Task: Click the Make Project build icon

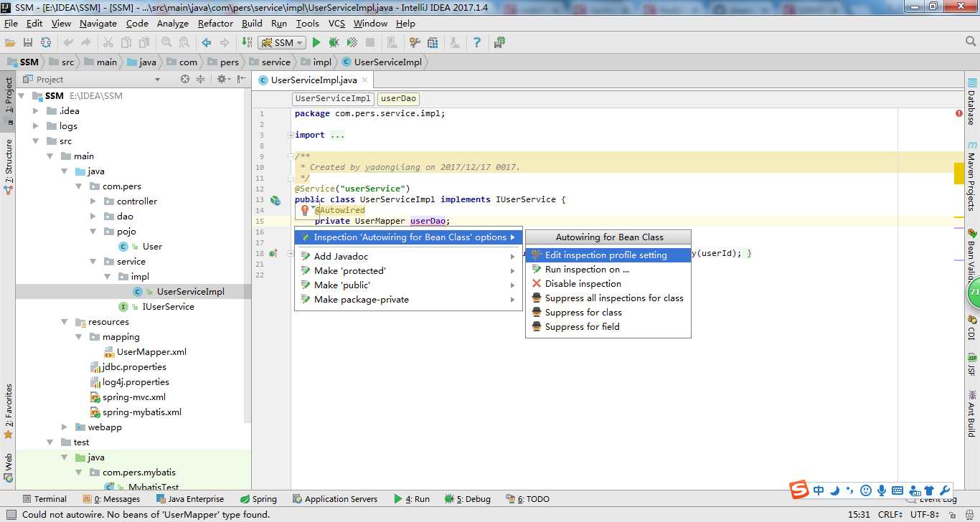Action: point(247,43)
